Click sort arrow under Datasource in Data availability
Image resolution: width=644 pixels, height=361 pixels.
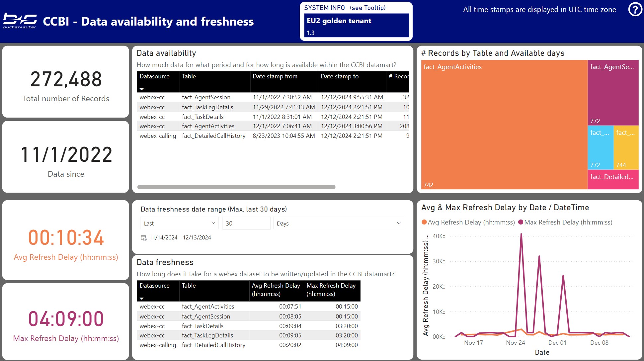pyautogui.click(x=142, y=89)
